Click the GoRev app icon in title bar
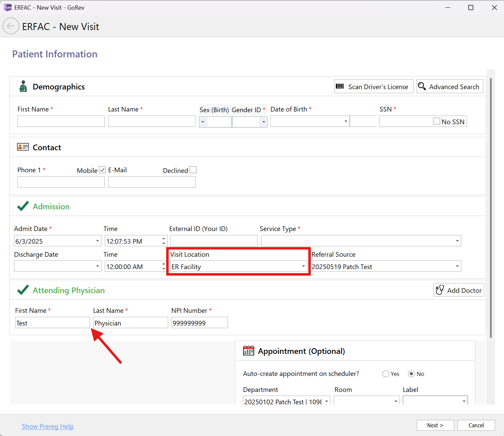 coord(7,7)
